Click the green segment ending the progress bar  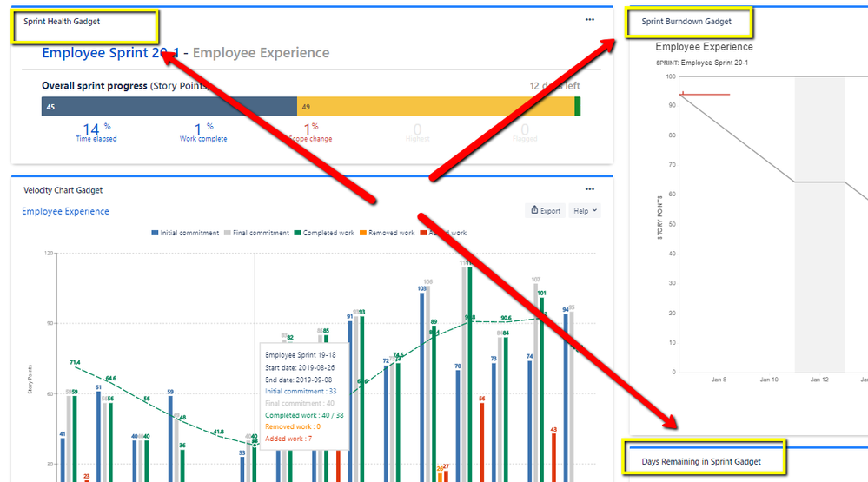(x=578, y=106)
